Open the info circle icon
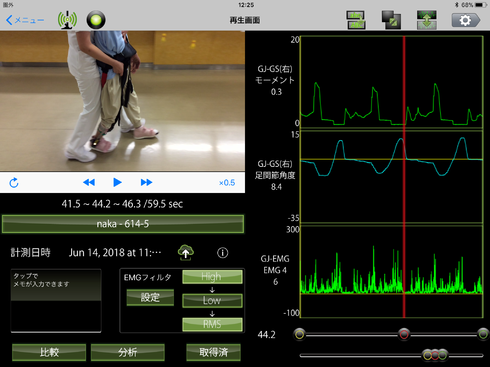490x367 pixels. coord(223,253)
